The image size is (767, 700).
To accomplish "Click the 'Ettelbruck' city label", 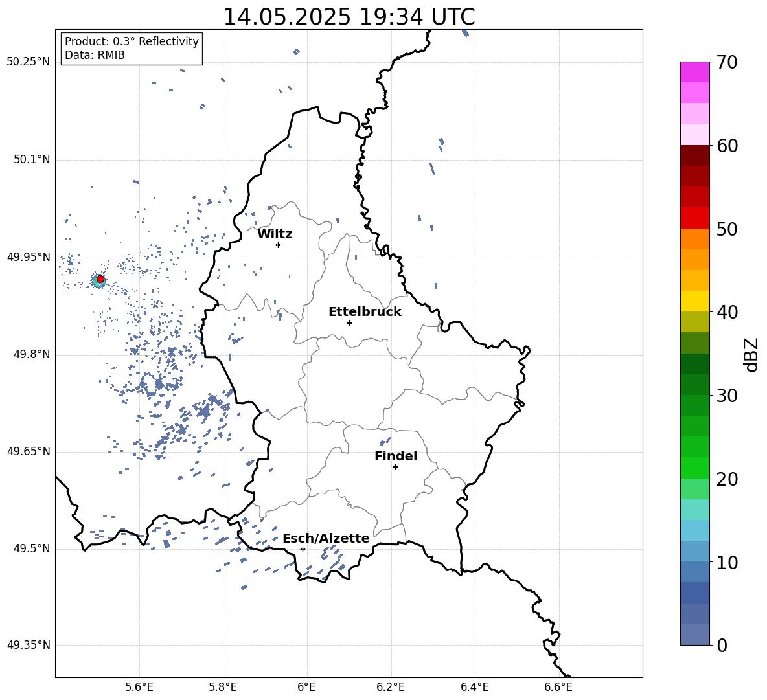I will pyautogui.click(x=365, y=312).
